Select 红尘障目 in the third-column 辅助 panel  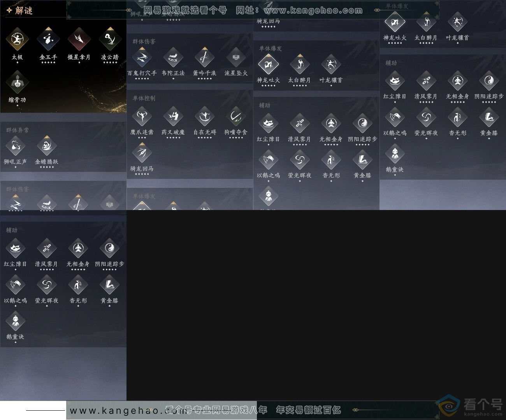[269, 124]
